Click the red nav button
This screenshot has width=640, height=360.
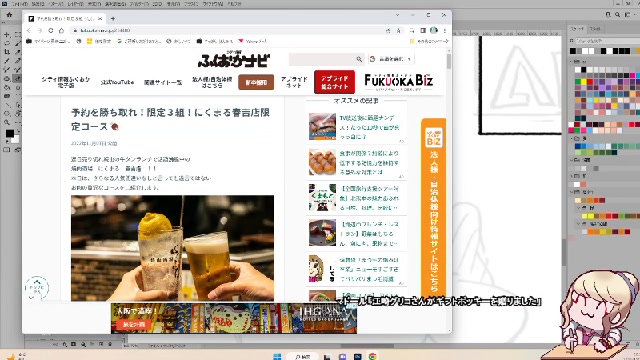coord(334,82)
